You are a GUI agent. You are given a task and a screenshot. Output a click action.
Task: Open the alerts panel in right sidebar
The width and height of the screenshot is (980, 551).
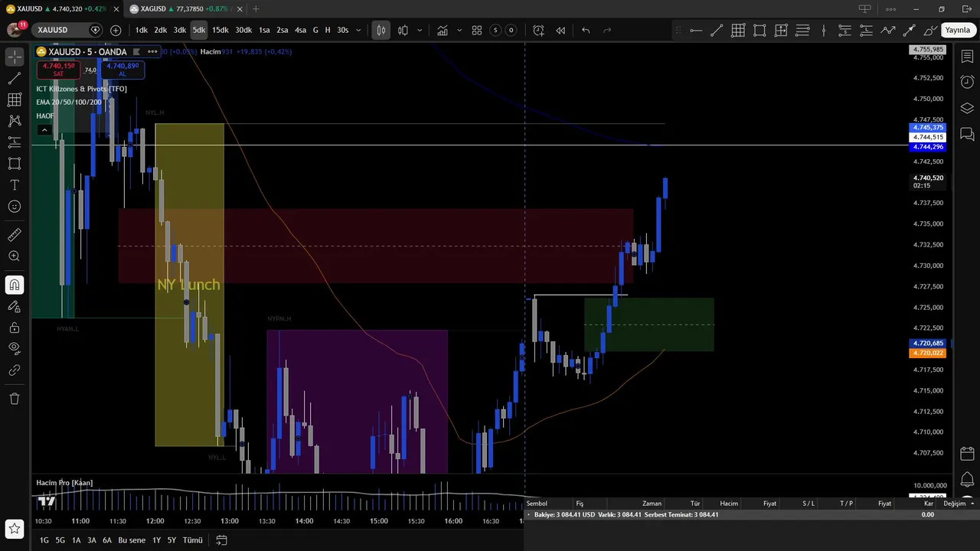tap(967, 82)
